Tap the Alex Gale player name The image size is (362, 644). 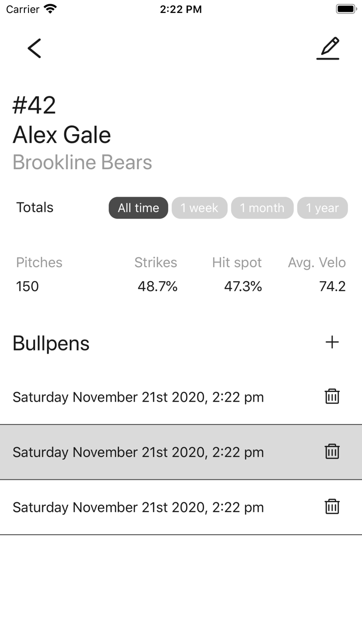coord(62,135)
